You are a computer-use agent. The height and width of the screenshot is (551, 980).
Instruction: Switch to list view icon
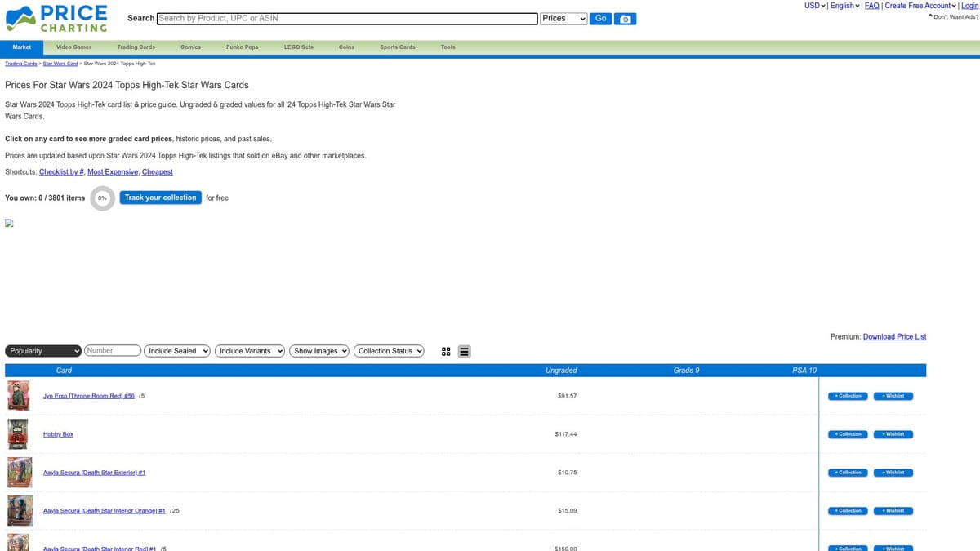(x=464, y=352)
